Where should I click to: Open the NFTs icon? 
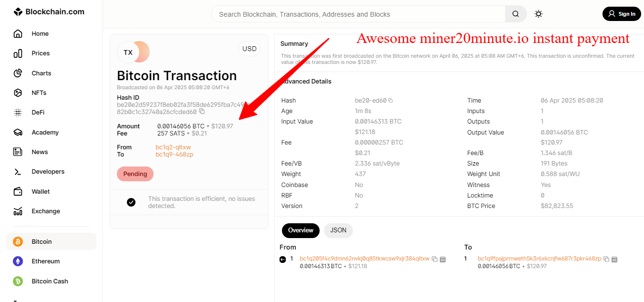pyautogui.click(x=18, y=93)
